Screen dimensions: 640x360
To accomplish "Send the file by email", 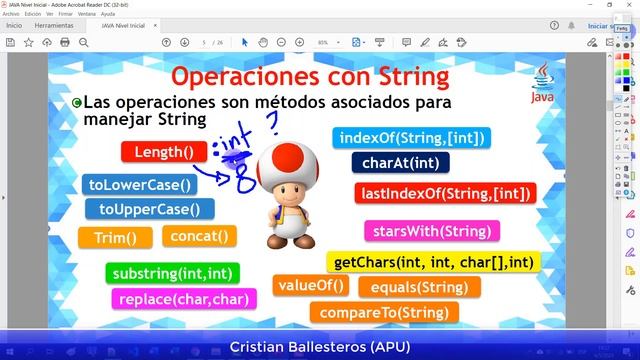I will [x=610, y=42].
